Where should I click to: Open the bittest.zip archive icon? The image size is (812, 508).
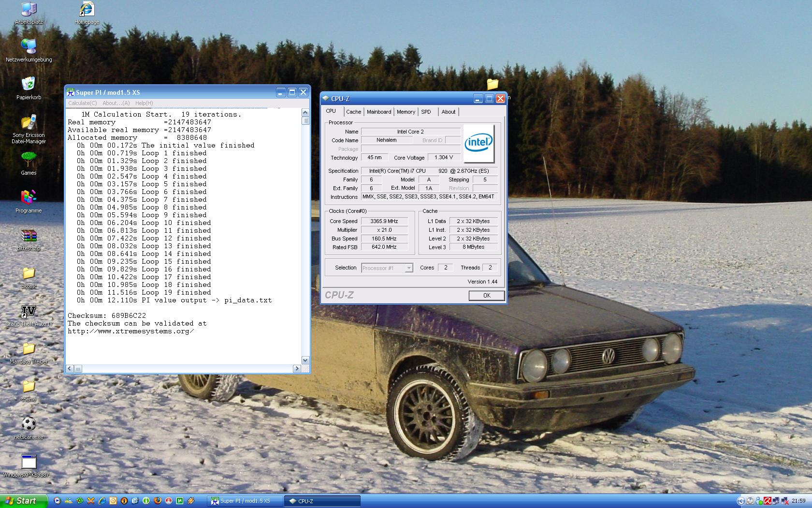pos(29,236)
